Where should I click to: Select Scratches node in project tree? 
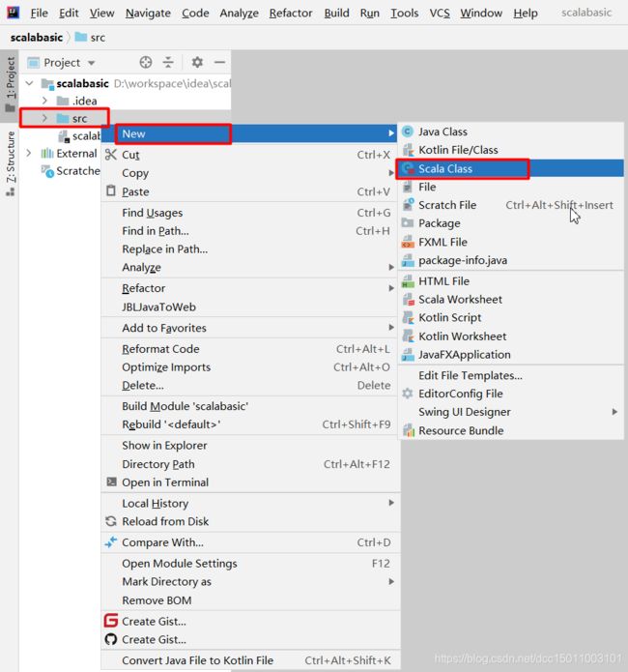(x=71, y=171)
